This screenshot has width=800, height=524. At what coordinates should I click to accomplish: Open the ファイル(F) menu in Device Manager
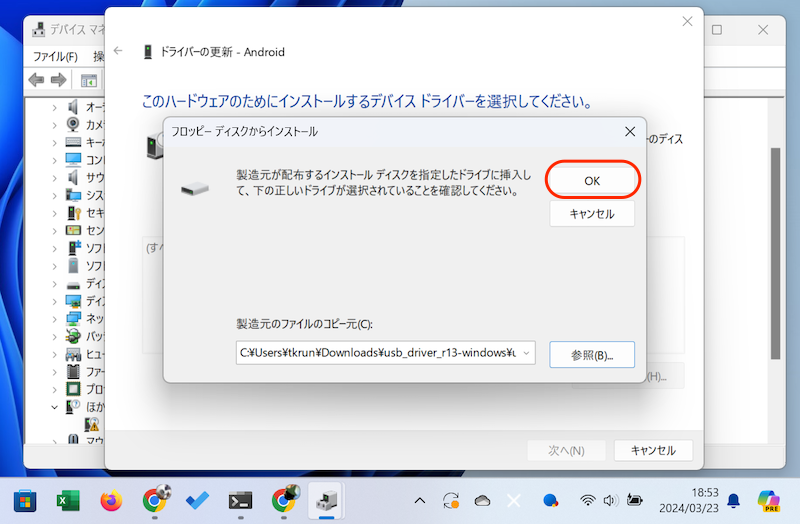(x=55, y=56)
